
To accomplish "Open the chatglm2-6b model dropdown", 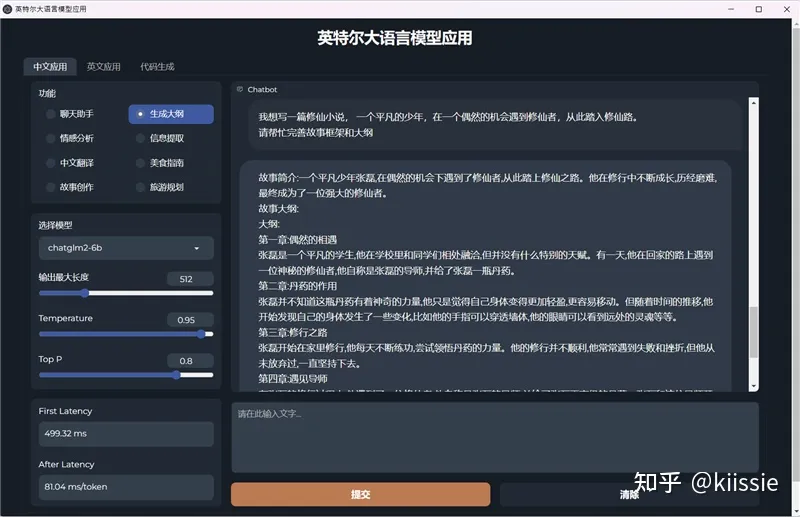I will tap(126, 248).
